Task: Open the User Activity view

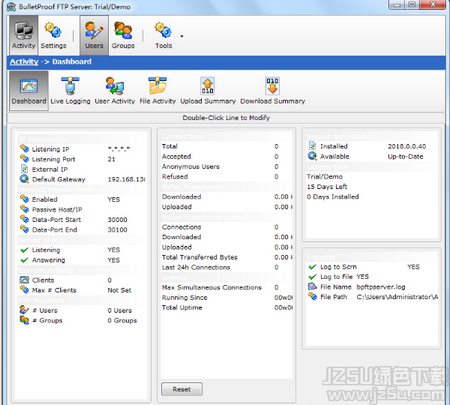Action: [115, 90]
